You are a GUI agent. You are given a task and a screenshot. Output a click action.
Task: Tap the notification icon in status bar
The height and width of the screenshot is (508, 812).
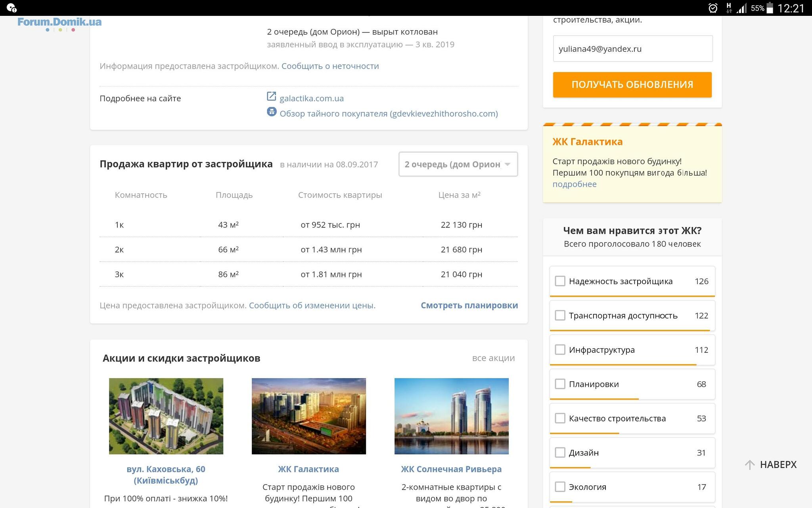pos(11,8)
